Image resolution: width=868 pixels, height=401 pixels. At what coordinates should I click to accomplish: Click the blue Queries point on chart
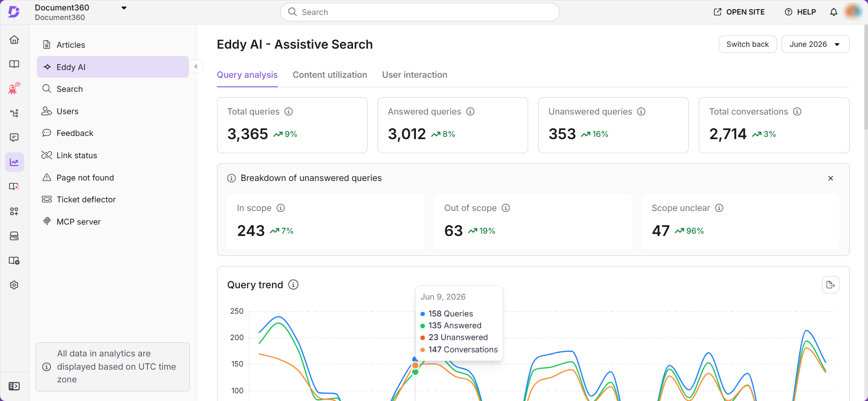(x=415, y=360)
